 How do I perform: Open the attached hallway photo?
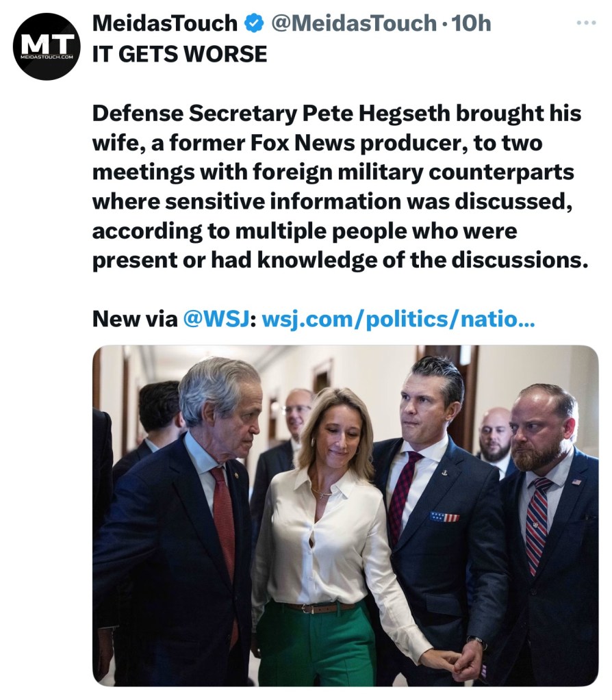pos(345,516)
